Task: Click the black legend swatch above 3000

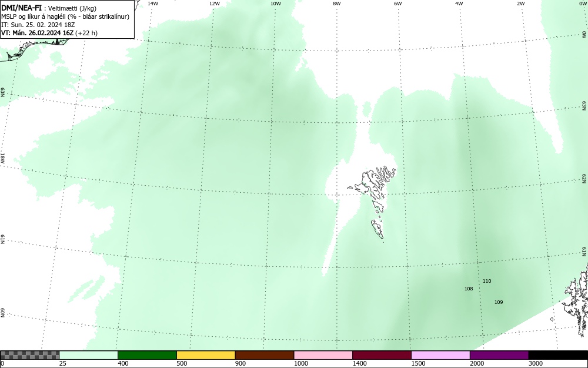Action: tap(558, 355)
